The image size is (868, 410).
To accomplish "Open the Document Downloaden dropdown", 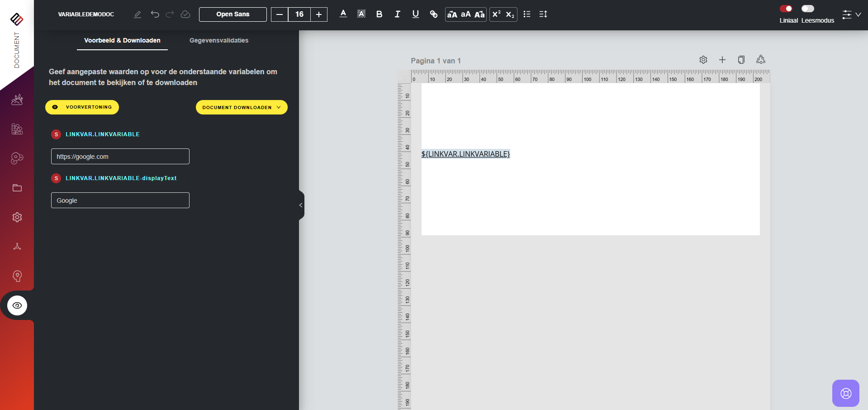I will 242,107.
